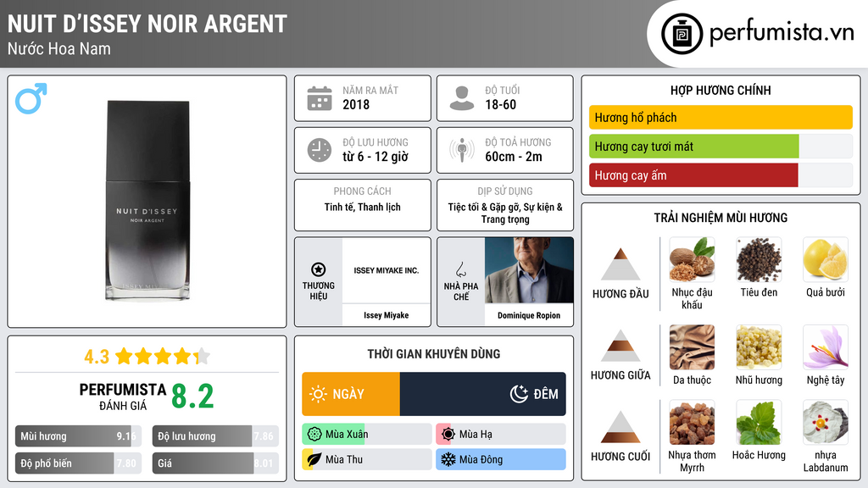Select the Đêm nighttime segment
The width and height of the screenshot is (868, 488).
pyautogui.click(x=482, y=394)
